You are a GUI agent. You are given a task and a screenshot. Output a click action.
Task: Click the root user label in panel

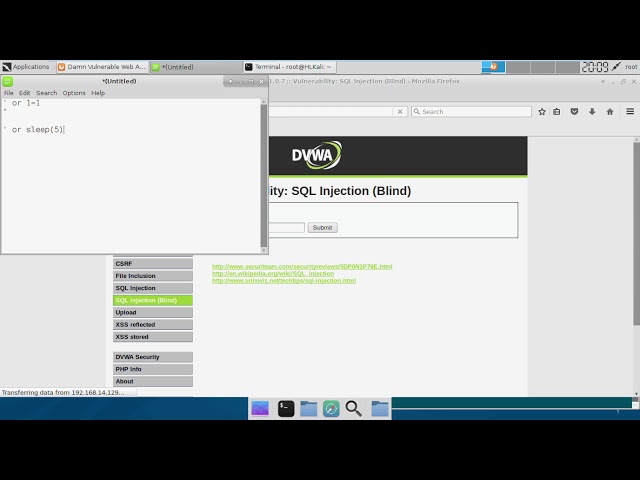point(631,67)
